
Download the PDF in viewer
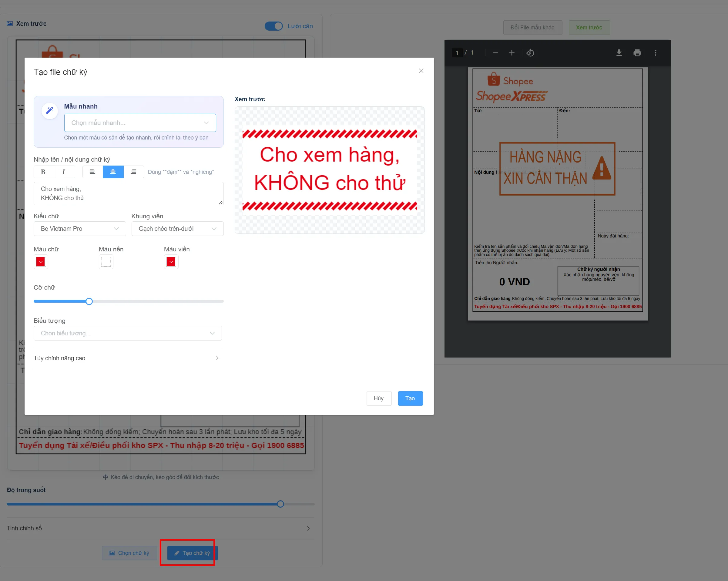[619, 53]
